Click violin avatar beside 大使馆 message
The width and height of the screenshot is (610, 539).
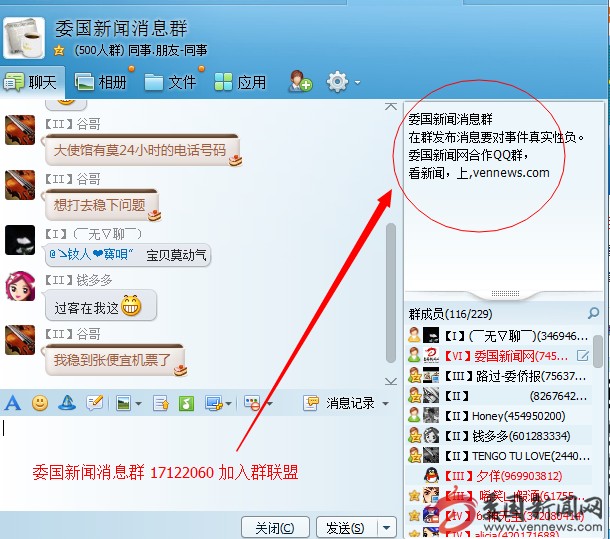[x=20, y=130]
